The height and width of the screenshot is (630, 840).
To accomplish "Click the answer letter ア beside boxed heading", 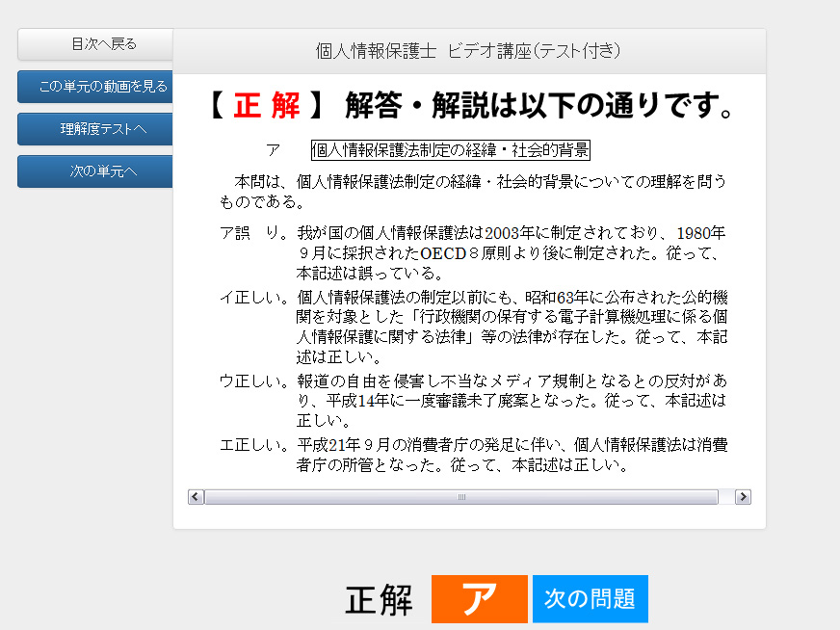I will click(274, 150).
